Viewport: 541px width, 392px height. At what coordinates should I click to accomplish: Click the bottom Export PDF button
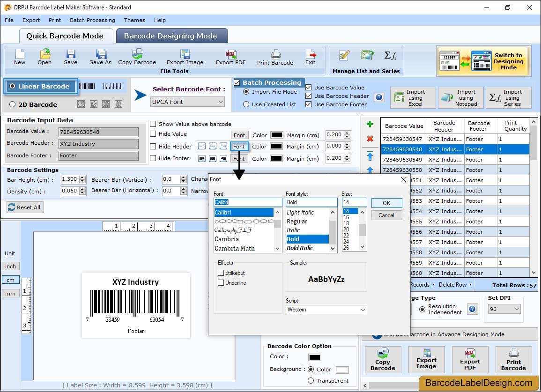470,360
